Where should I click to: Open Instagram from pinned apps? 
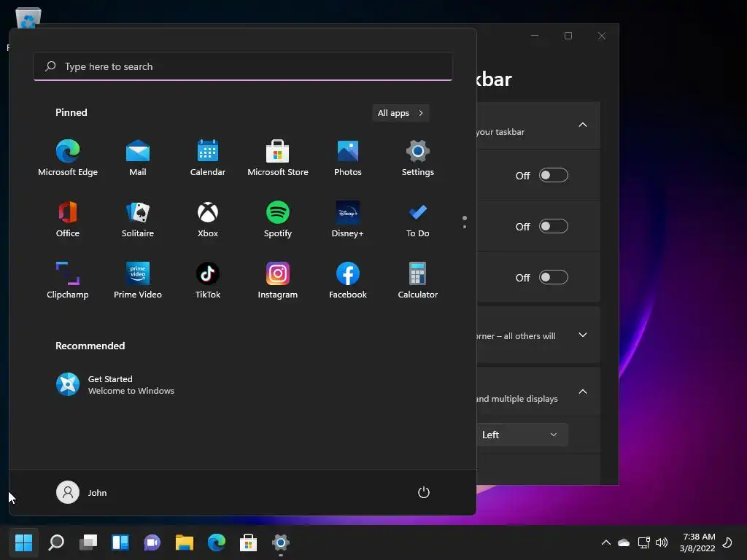278,281
